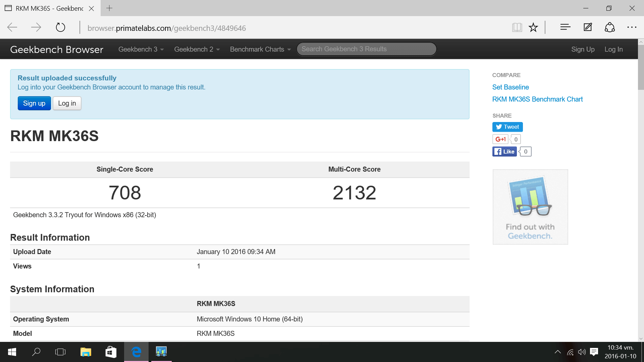Add page to favorites star icon

coord(533,27)
